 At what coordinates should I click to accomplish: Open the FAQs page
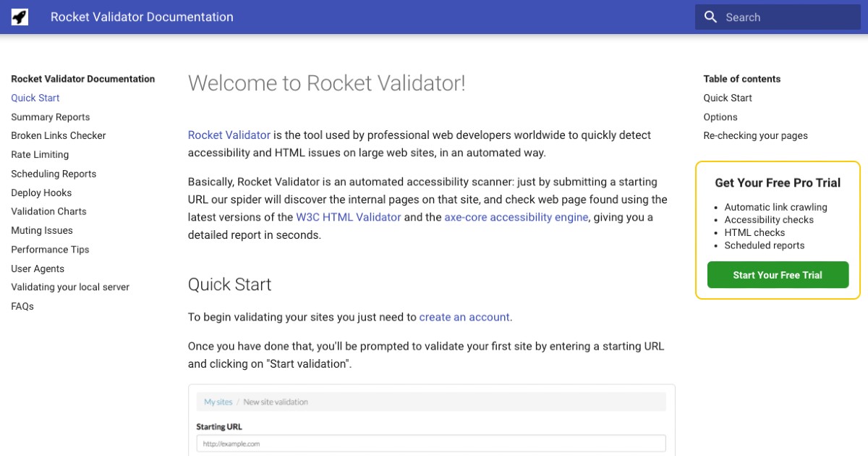[x=22, y=305]
